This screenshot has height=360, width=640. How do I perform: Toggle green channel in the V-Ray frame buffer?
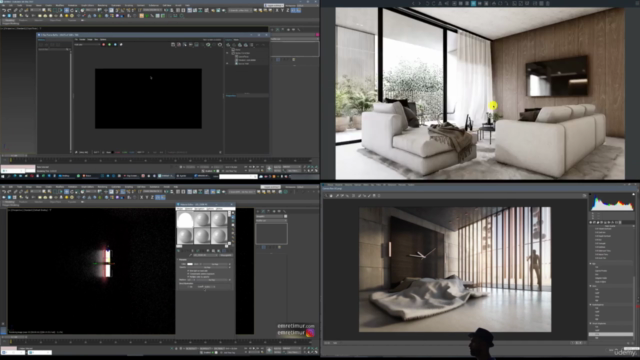[x=109, y=44]
